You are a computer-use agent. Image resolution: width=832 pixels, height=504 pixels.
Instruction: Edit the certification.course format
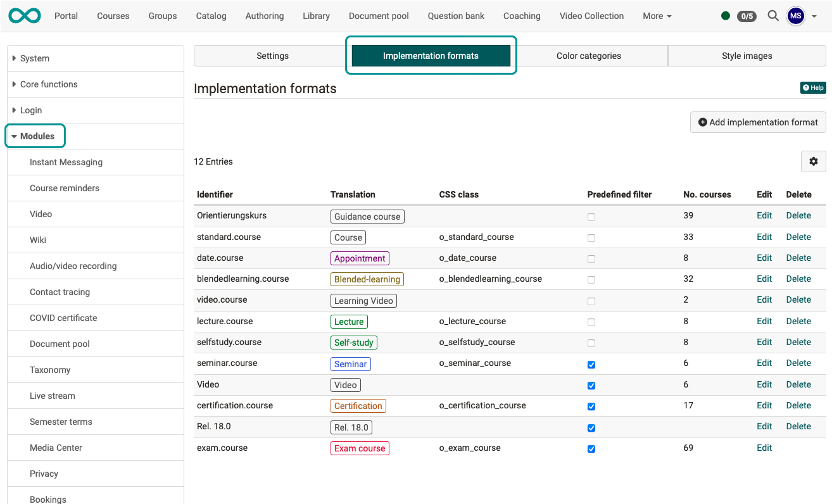(x=764, y=405)
